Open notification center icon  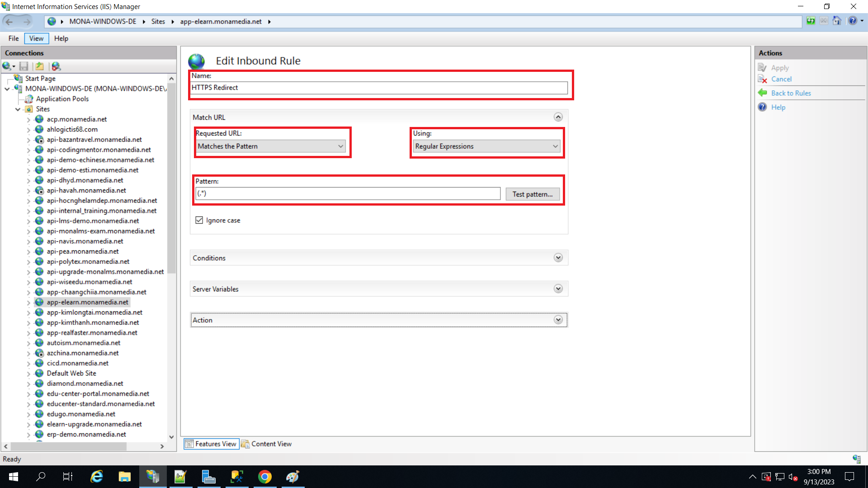[x=849, y=477]
